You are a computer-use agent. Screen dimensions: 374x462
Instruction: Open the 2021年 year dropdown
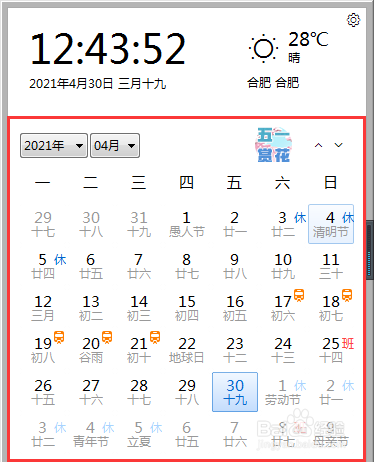54,146
